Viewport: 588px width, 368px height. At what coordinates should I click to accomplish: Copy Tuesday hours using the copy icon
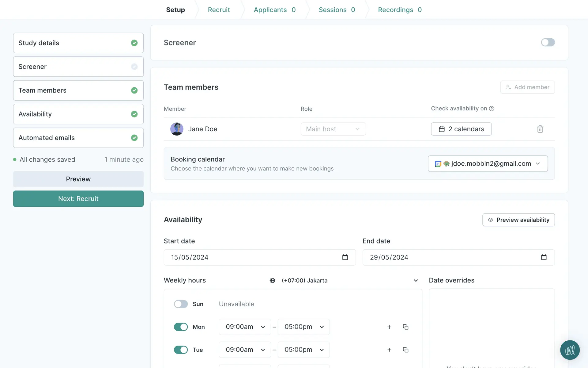[405, 350]
